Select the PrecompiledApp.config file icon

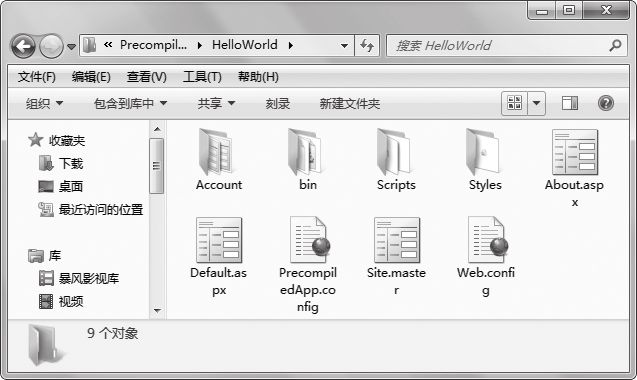click(310, 239)
